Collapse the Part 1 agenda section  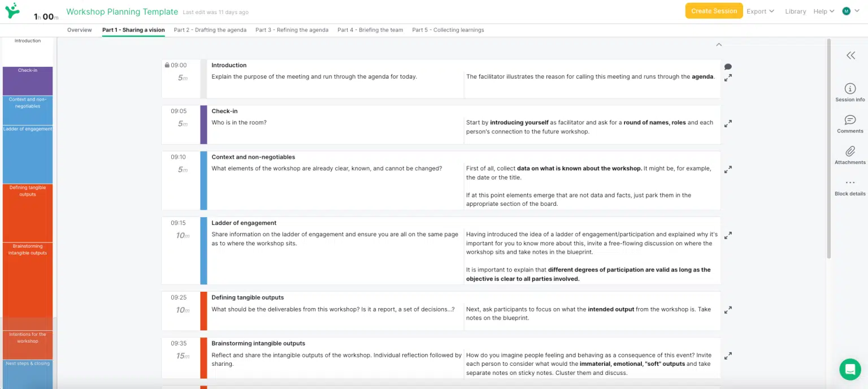[719, 45]
